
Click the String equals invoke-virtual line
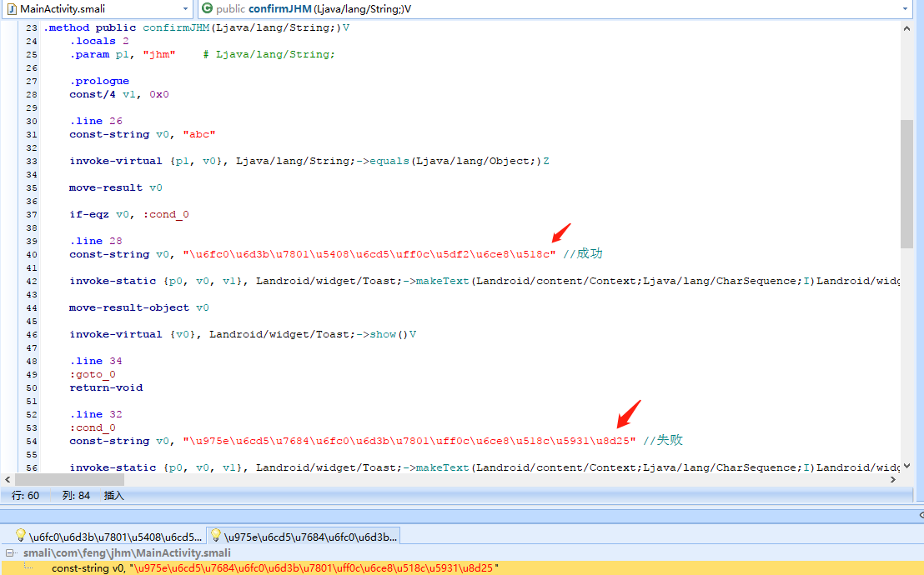[x=309, y=162]
